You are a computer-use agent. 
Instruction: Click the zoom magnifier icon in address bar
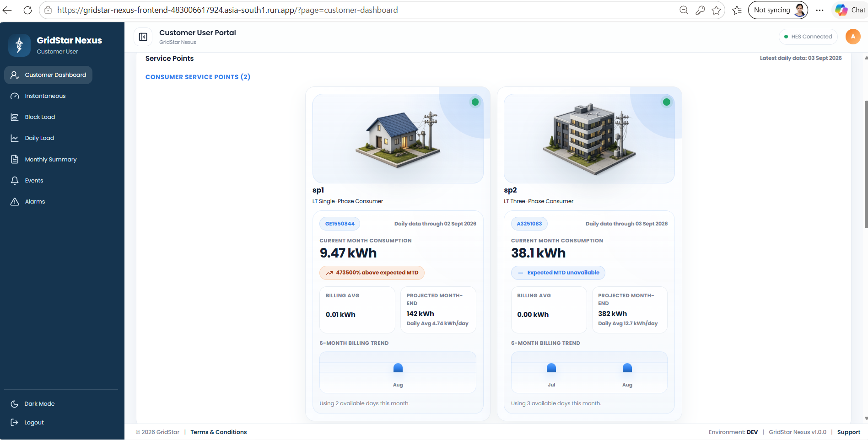[x=684, y=10]
